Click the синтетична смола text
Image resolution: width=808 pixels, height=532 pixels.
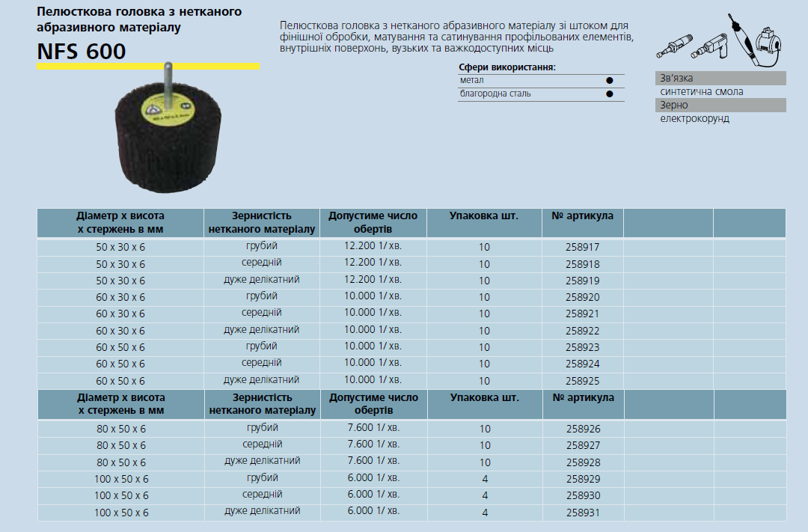702,92
